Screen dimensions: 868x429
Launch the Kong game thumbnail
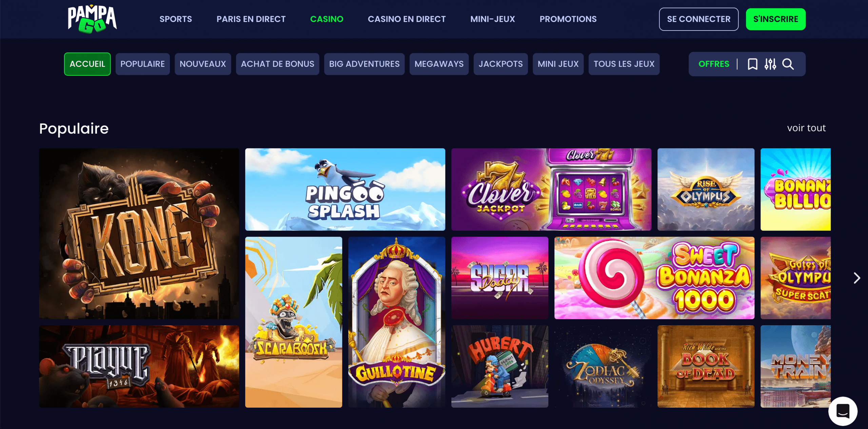139,234
